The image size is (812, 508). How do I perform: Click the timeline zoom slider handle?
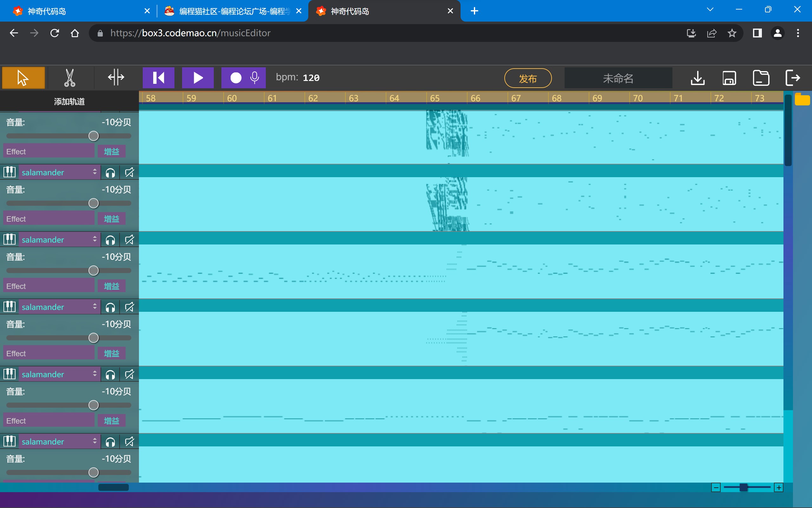(x=743, y=487)
